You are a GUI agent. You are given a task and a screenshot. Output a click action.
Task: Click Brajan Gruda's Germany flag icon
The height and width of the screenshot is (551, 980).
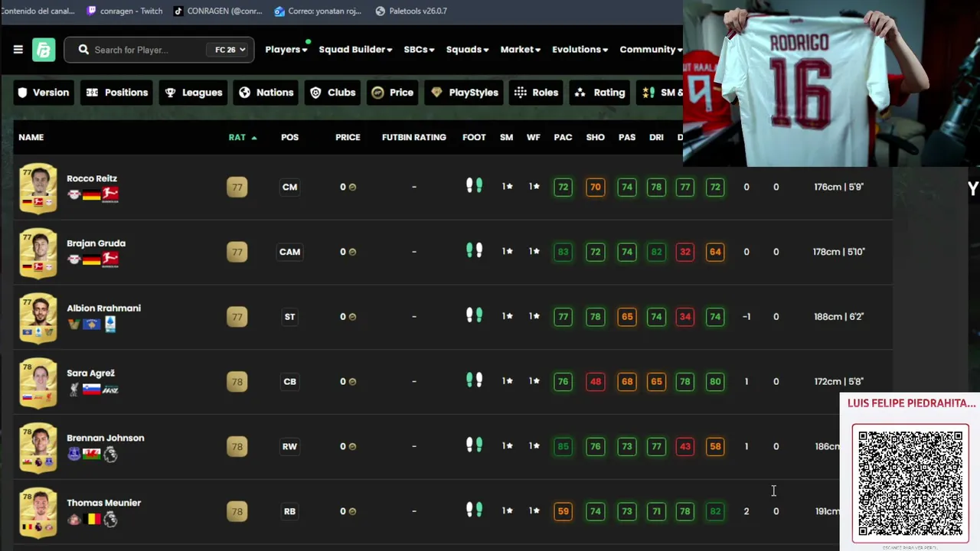click(x=92, y=259)
